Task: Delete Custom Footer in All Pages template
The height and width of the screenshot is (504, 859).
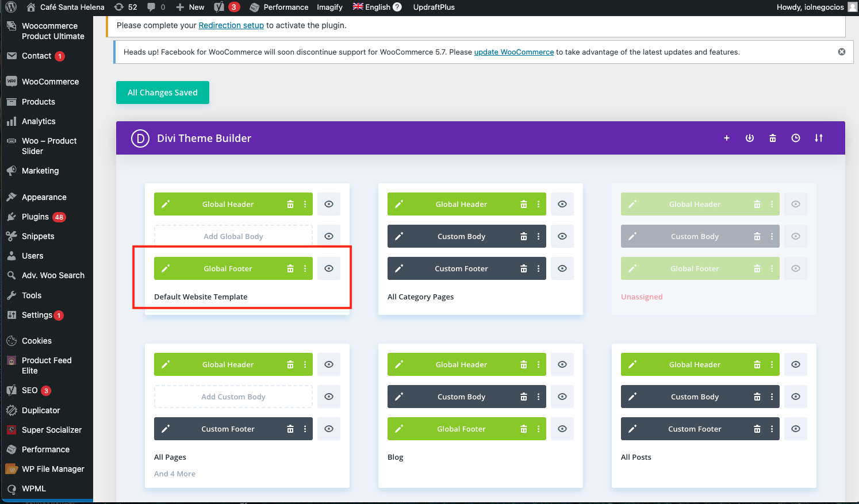Action: click(290, 429)
